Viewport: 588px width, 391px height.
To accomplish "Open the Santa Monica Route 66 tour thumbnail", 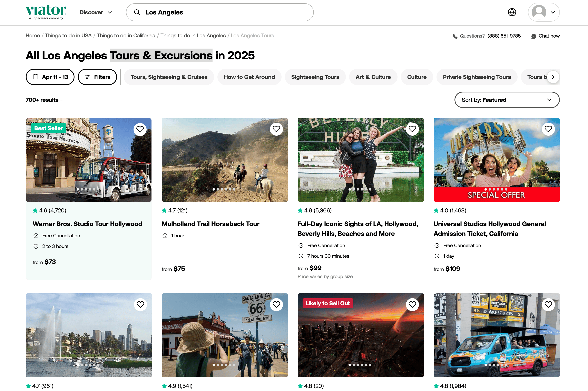I will coord(225,335).
